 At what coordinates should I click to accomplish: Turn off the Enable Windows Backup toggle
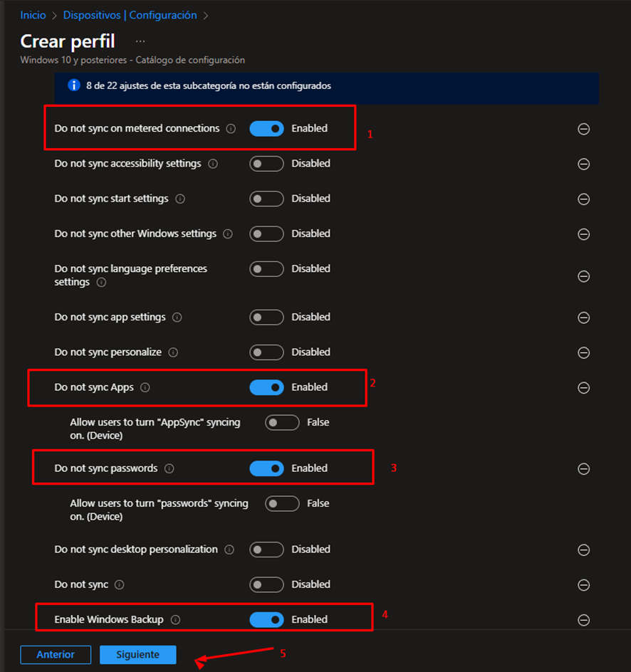(x=266, y=620)
